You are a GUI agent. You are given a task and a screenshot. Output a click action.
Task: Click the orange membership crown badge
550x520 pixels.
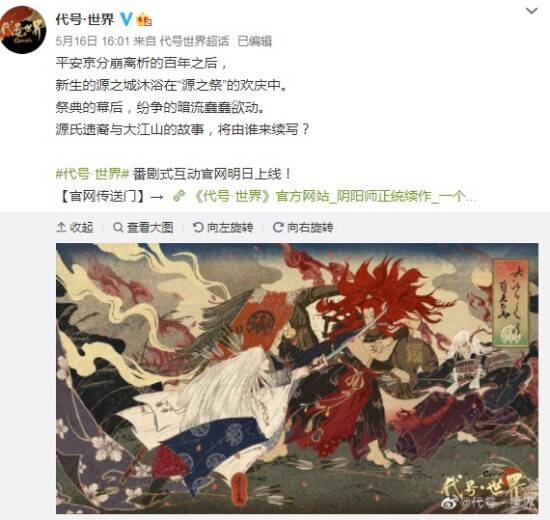tap(143, 19)
